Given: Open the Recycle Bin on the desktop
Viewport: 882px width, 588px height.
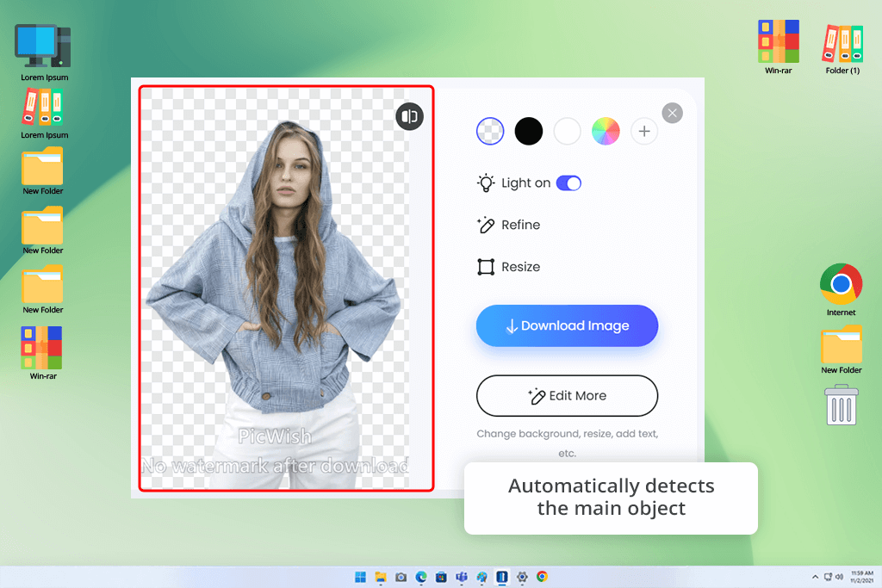Looking at the screenshot, I should [842, 405].
